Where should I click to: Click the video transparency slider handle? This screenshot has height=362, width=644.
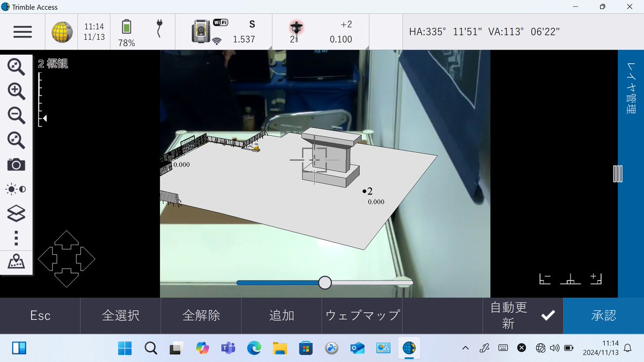[x=325, y=283]
